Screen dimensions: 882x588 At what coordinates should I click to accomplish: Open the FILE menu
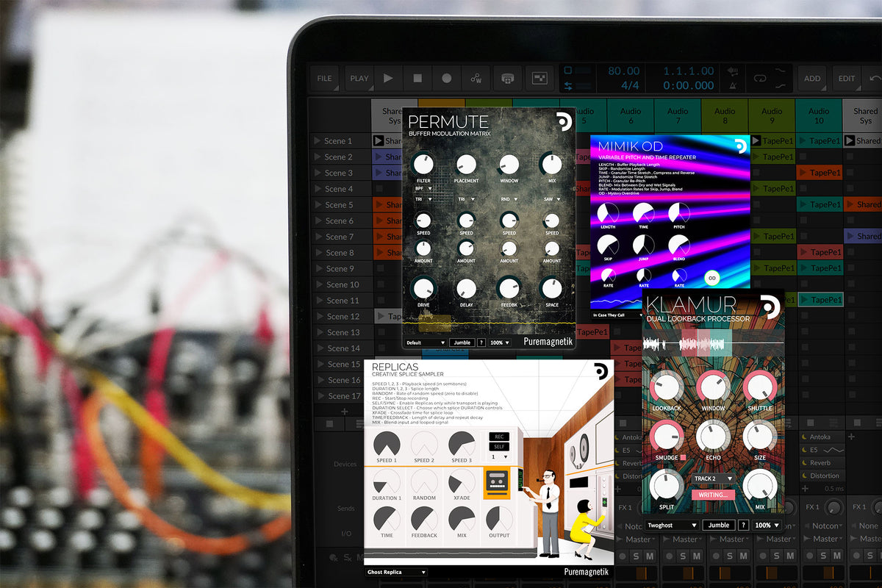(324, 78)
